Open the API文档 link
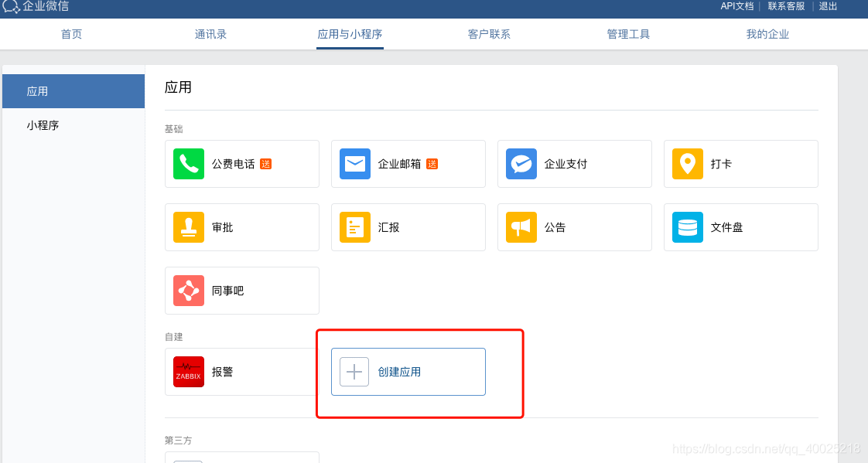This screenshot has width=868, height=463. tap(736, 6)
